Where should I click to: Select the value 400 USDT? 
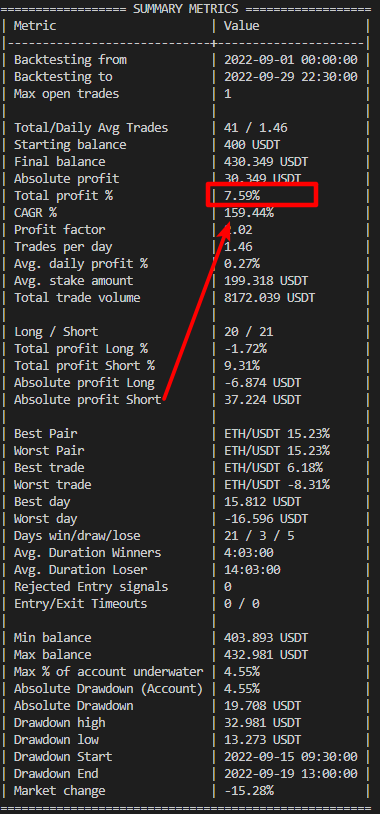pyautogui.click(x=252, y=145)
